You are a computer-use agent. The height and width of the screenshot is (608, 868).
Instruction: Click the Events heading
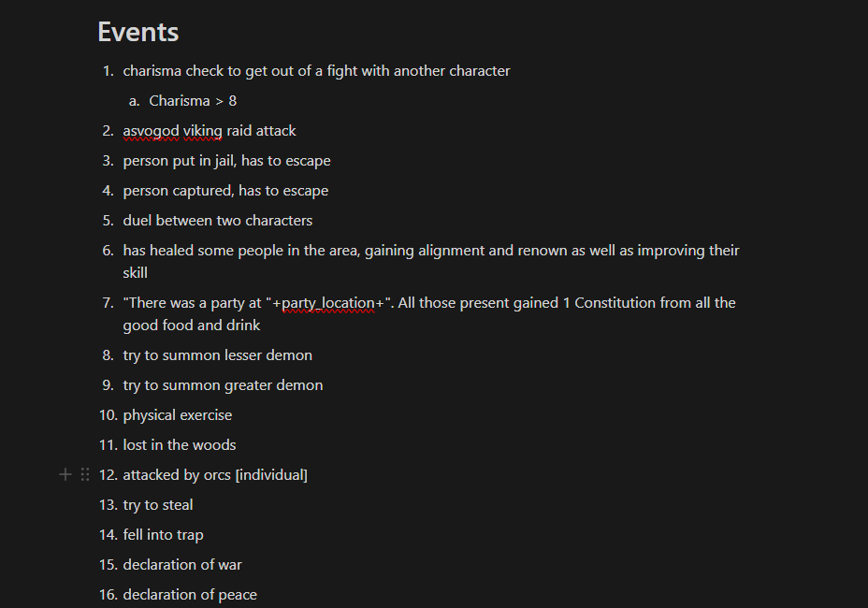point(137,32)
